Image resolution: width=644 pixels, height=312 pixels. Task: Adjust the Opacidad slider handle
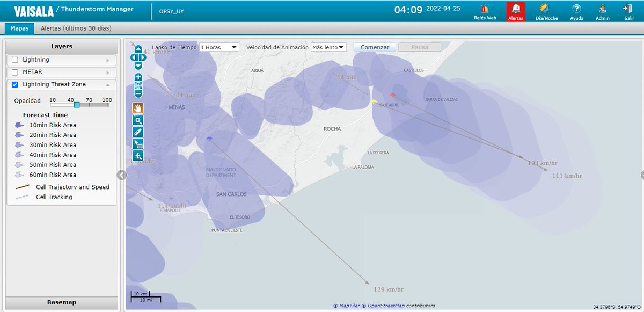point(77,105)
